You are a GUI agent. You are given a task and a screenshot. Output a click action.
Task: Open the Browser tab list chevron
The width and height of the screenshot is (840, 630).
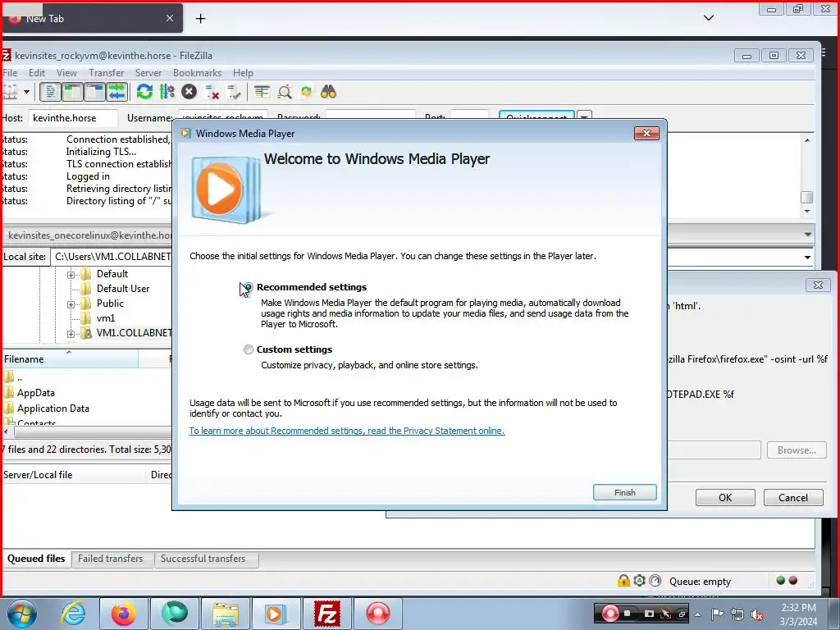coord(708,18)
